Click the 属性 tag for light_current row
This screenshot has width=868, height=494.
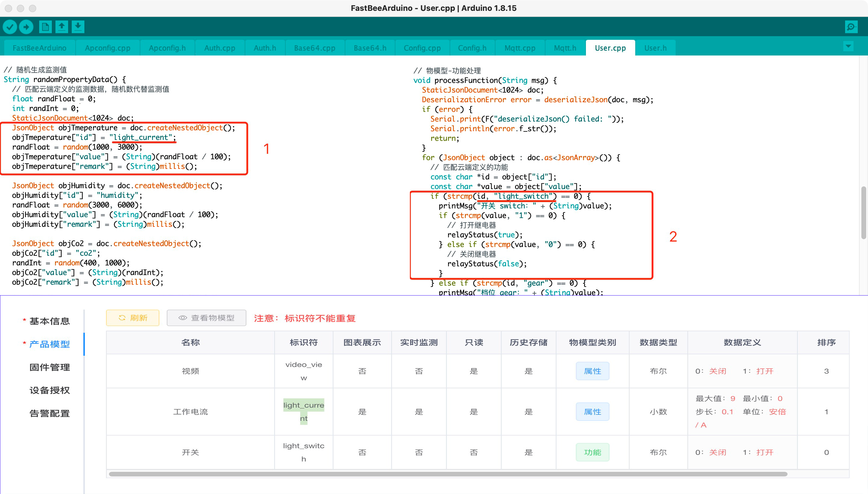point(592,412)
